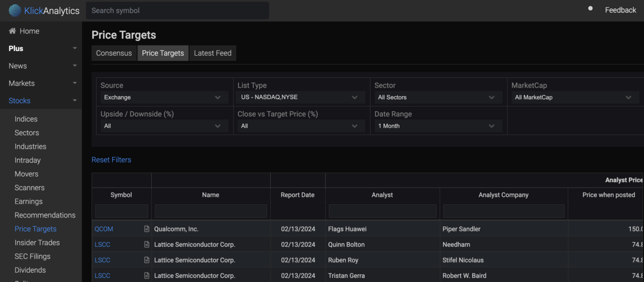Open Intraday in the sidebar

[28, 161]
